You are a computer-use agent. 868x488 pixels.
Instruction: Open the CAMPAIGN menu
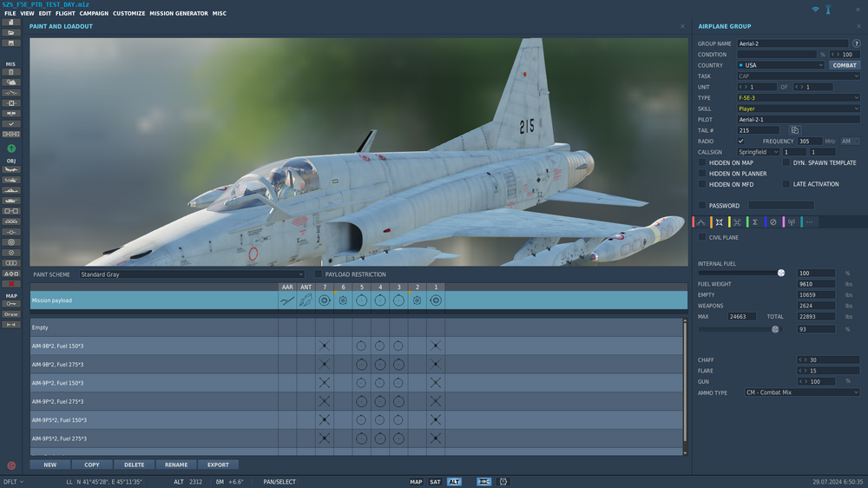pyautogui.click(x=94, y=13)
